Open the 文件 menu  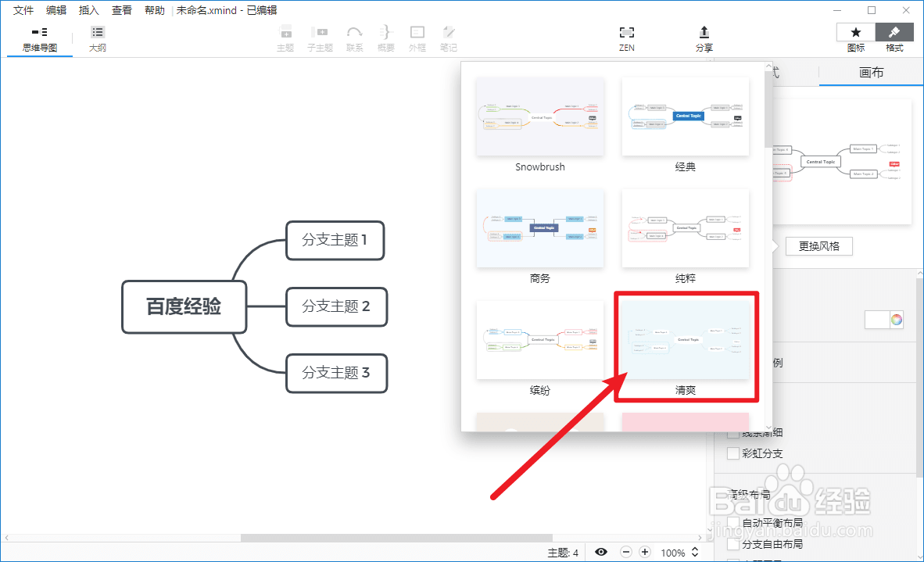click(x=23, y=10)
